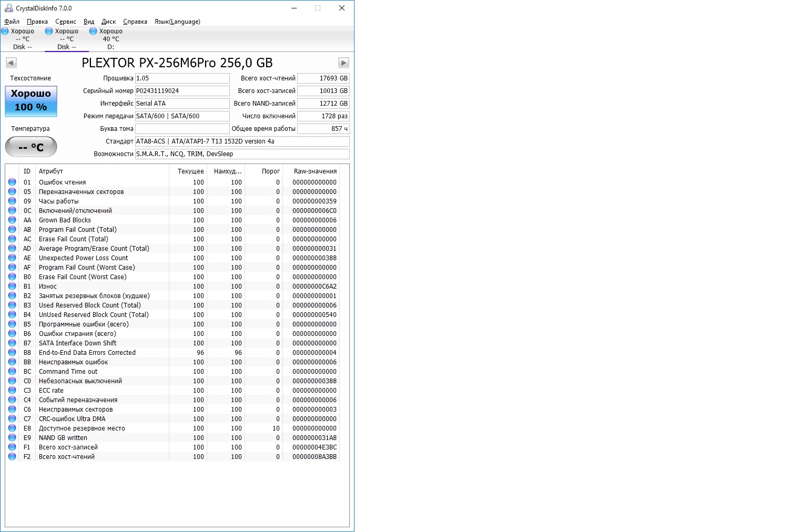808x532 pixels.
Task: Click the status orb for Неисправимых ошибок
Action: coord(12,362)
